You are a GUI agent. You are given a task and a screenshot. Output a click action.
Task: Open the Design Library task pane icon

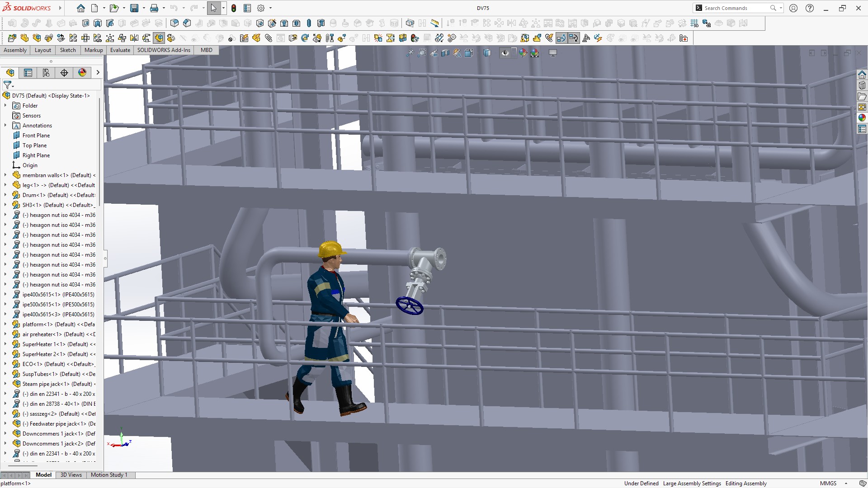tap(862, 85)
